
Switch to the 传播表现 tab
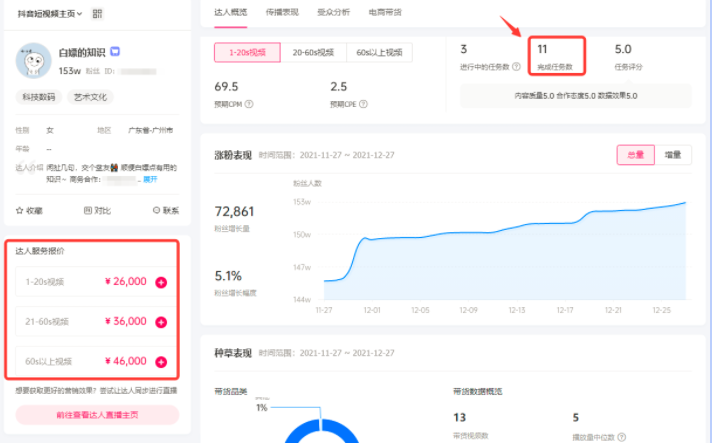tap(282, 12)
